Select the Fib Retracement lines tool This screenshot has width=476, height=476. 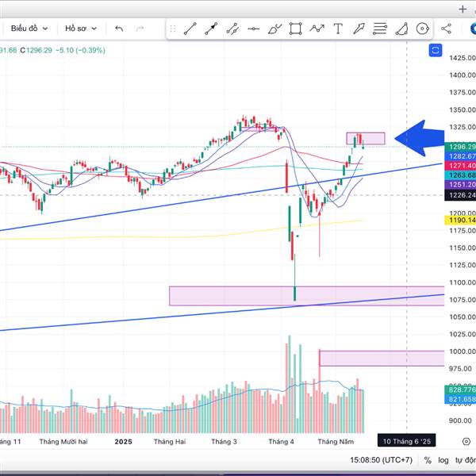click(380, 29)
